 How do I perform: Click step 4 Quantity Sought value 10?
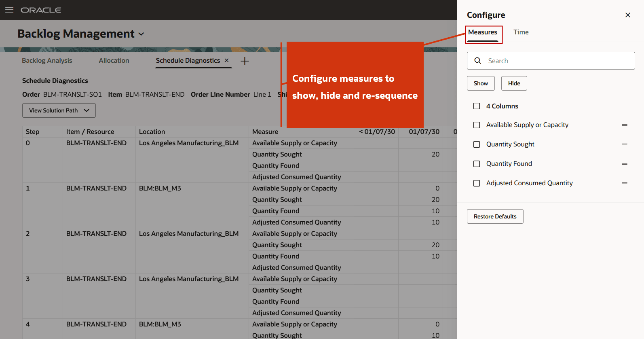click(435, 335)
